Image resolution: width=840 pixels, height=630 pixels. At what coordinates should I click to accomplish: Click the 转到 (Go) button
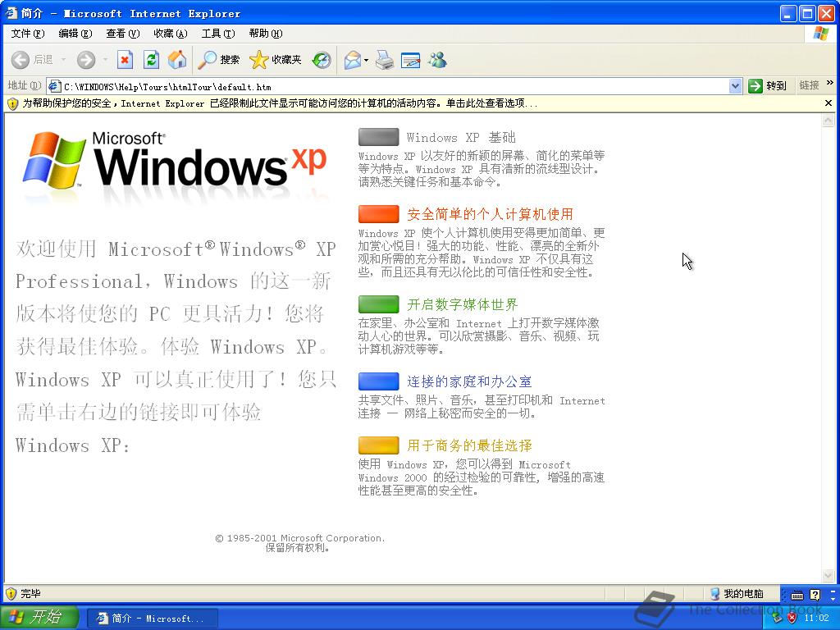(x=768, y=85)
